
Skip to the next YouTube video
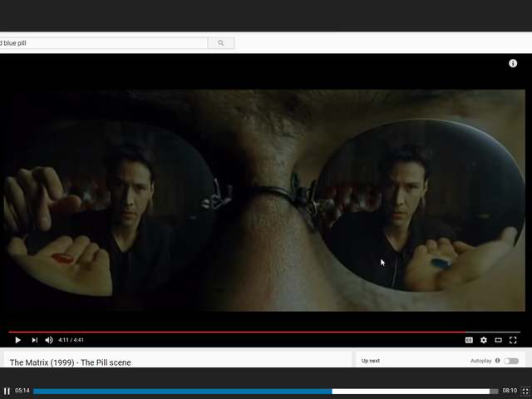point(35,340)
